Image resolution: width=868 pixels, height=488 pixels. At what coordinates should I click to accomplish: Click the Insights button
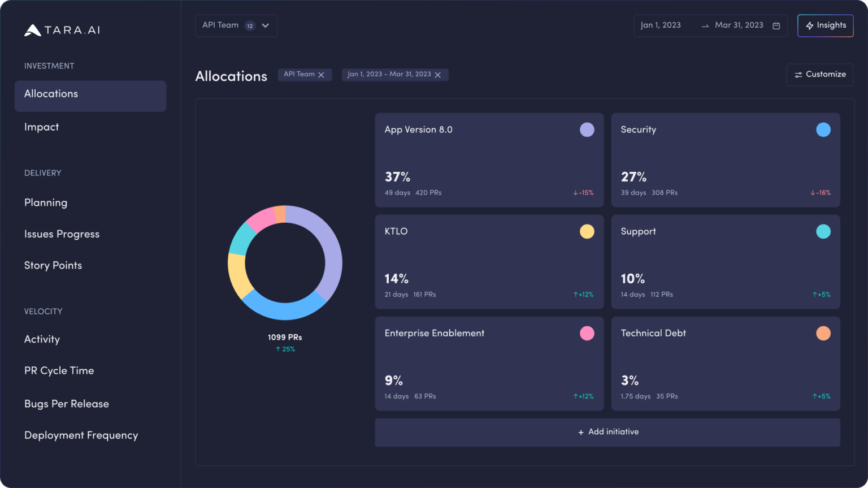(x=825, y=25)
